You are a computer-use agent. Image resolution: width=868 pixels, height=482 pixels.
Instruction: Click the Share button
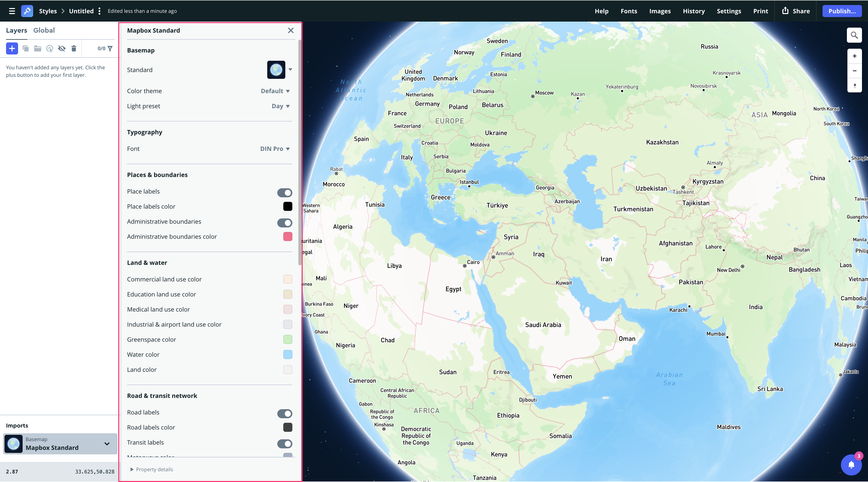click(796, 11)
